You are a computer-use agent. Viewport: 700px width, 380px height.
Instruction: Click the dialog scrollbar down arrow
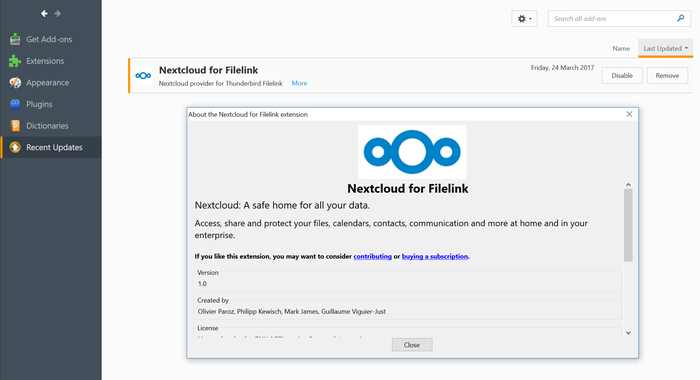pyautogui.click(x=628, y=333)
